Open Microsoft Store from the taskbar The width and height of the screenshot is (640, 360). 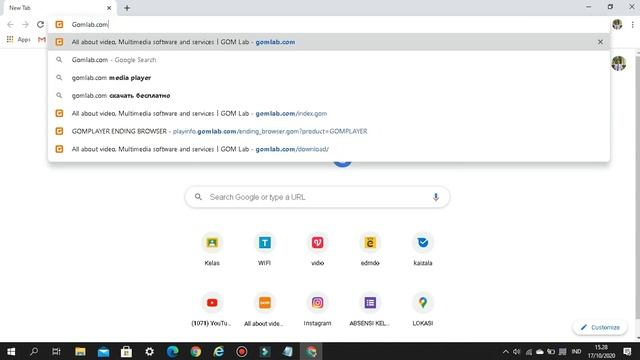pos(126,351)
